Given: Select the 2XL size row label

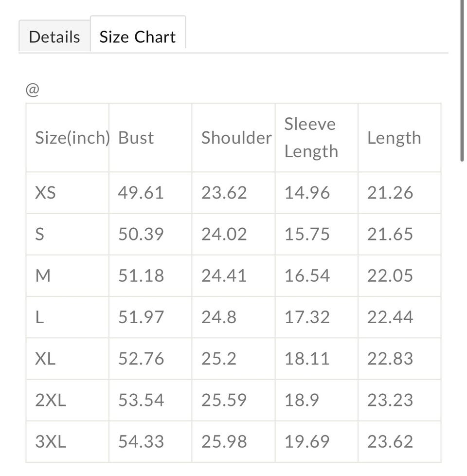Looking at the screenshot, I should [x=50, y=400].
